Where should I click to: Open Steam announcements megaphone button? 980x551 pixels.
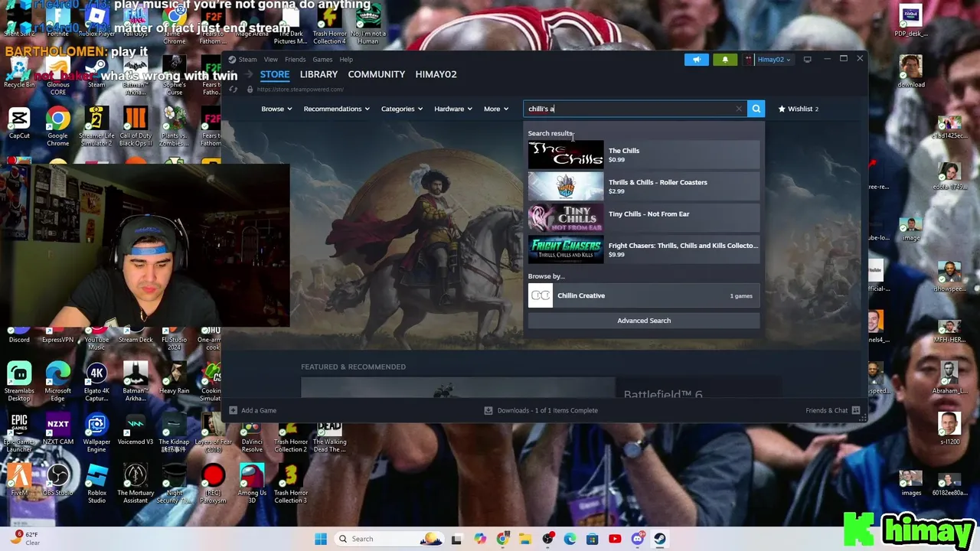point(696,60)
